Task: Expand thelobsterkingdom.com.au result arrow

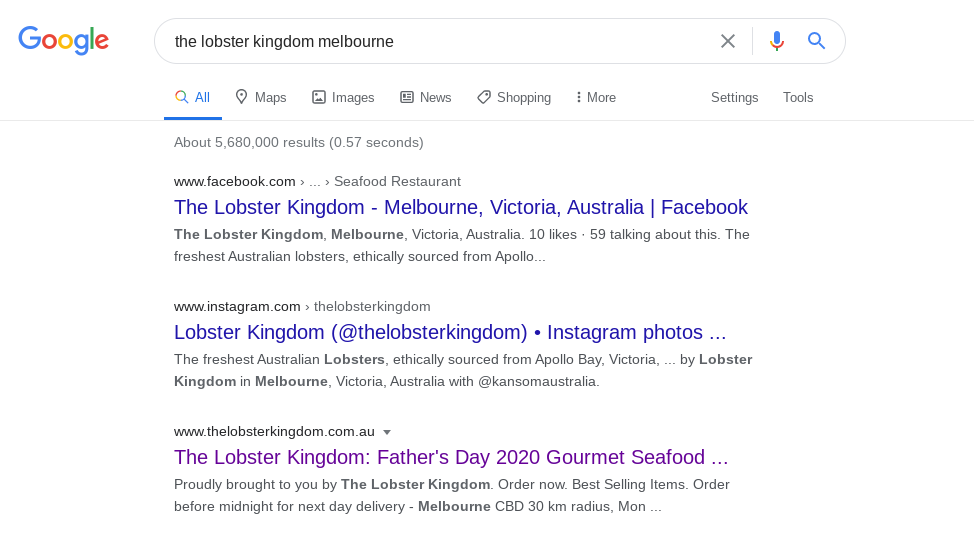Action: pos(387,432)
